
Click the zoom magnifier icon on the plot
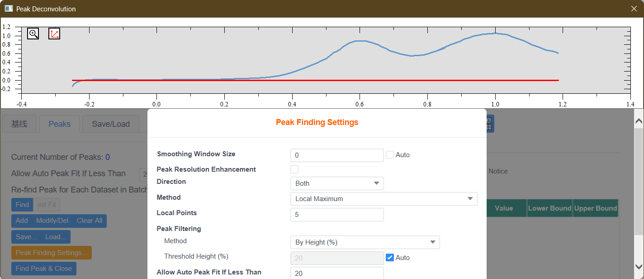[33, 34]
